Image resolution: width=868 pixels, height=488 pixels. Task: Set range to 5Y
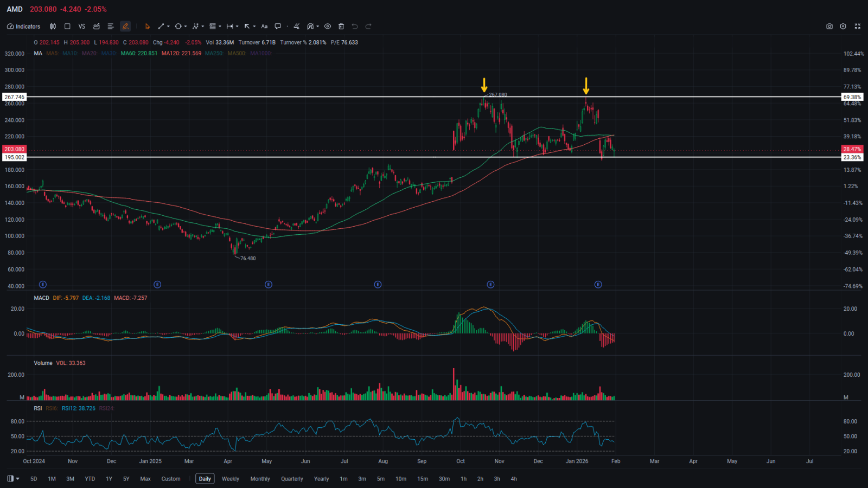tap(126, 479)
